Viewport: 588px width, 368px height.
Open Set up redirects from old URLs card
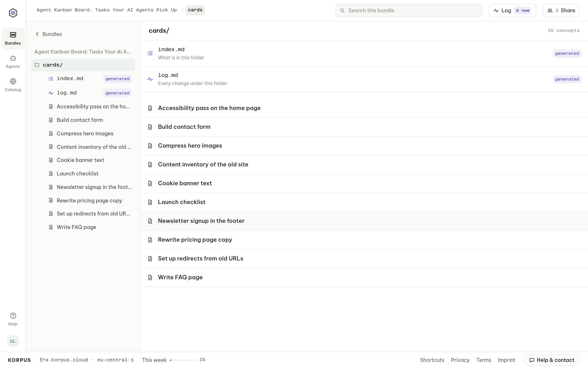(x=364, y=258)
